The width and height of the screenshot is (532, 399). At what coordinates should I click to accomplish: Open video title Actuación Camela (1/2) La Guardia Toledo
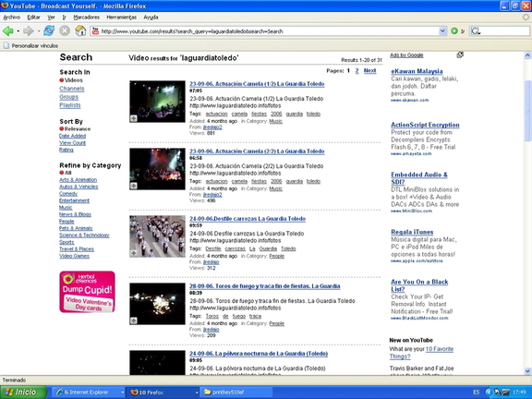point(257,84)
